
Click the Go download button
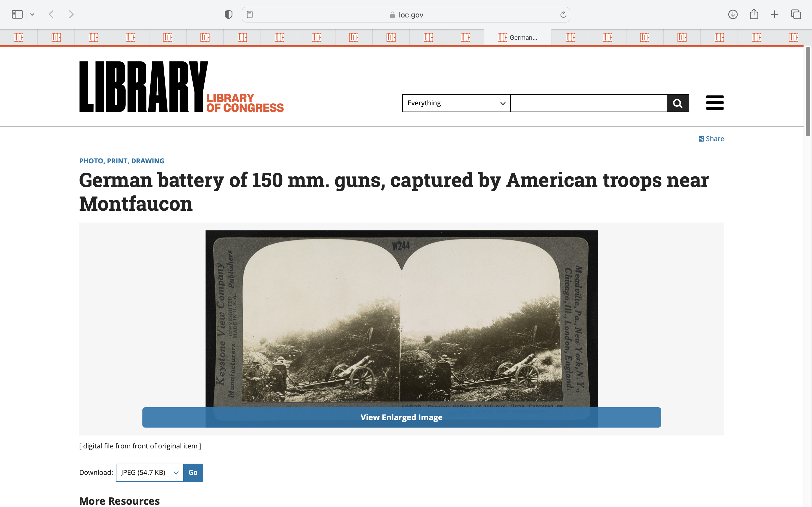pyautogui.click(x=193, y=472)
